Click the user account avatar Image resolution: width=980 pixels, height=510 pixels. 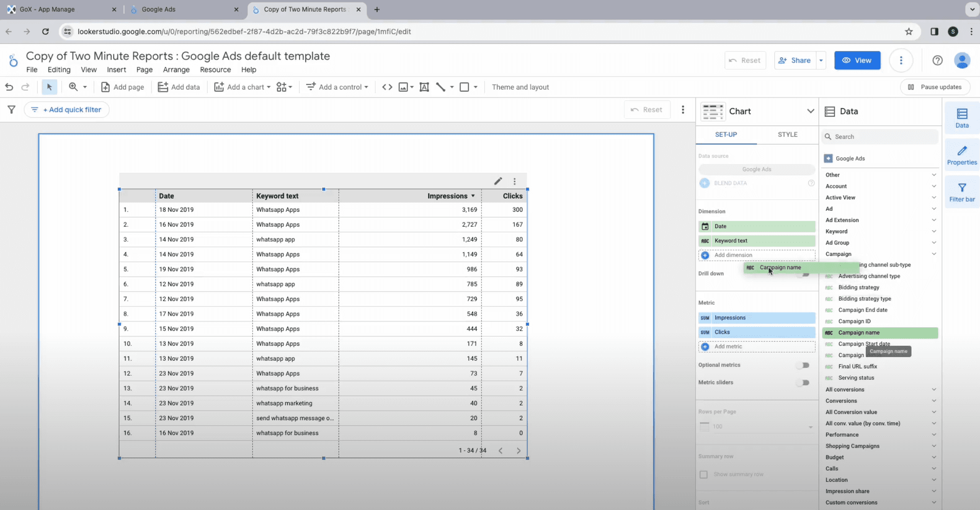pos(962,60)
